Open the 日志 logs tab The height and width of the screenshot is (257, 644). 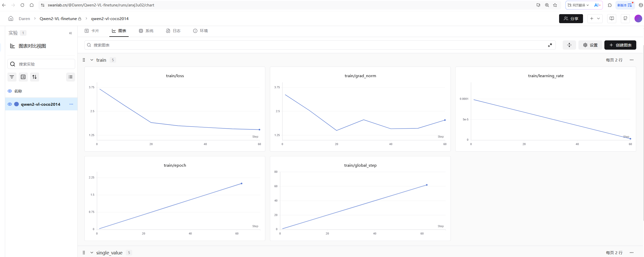click(x=173, y=31)
